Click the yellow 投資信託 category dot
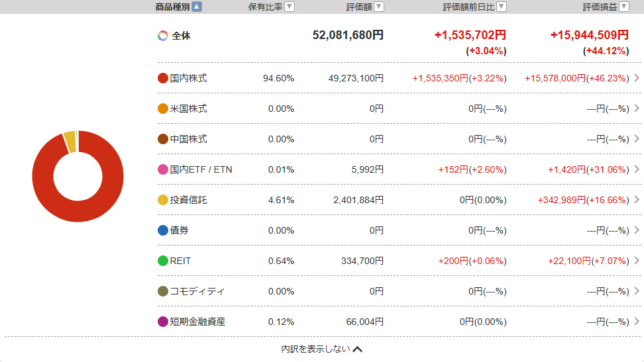Screen dimensions: 644x362 pos(163,200)
